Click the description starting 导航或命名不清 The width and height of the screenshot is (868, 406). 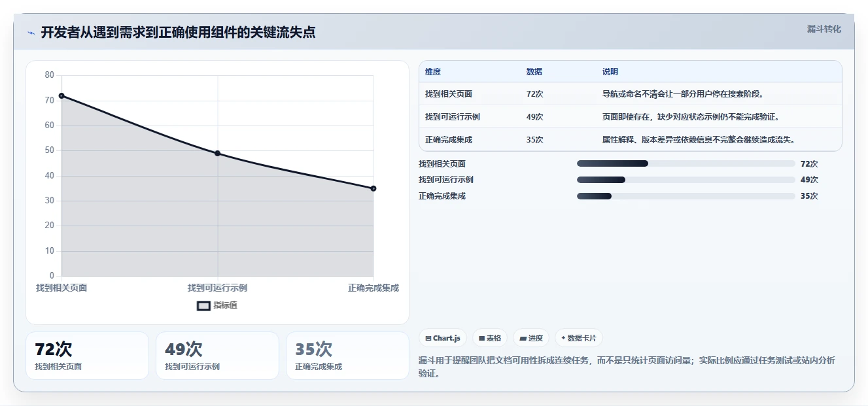click(x=683, y=94)
